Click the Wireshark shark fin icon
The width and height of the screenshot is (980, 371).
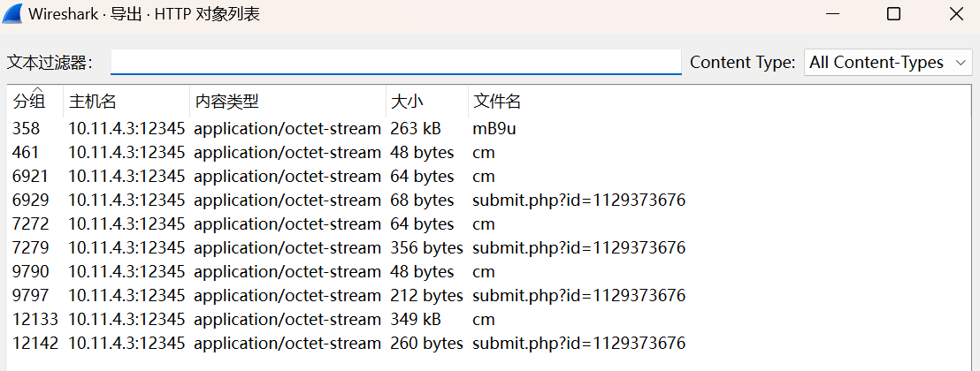tap(14, 14)
